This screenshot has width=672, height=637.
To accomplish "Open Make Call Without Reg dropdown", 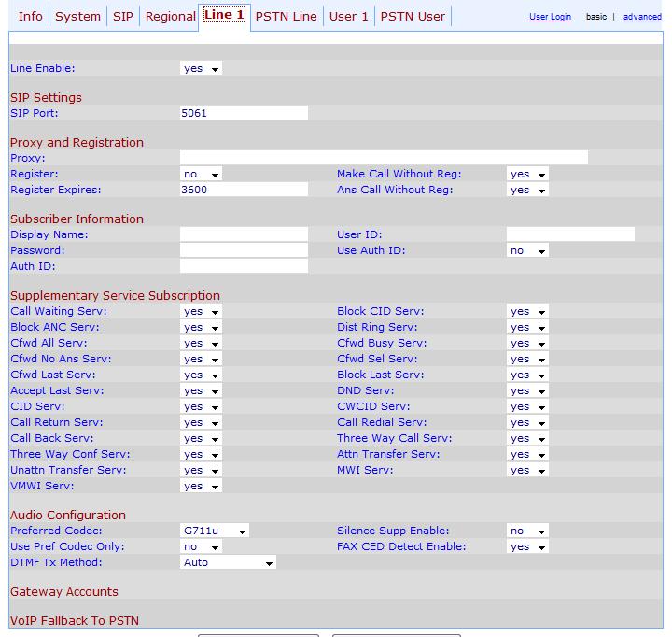I will (x=527, y=174).
